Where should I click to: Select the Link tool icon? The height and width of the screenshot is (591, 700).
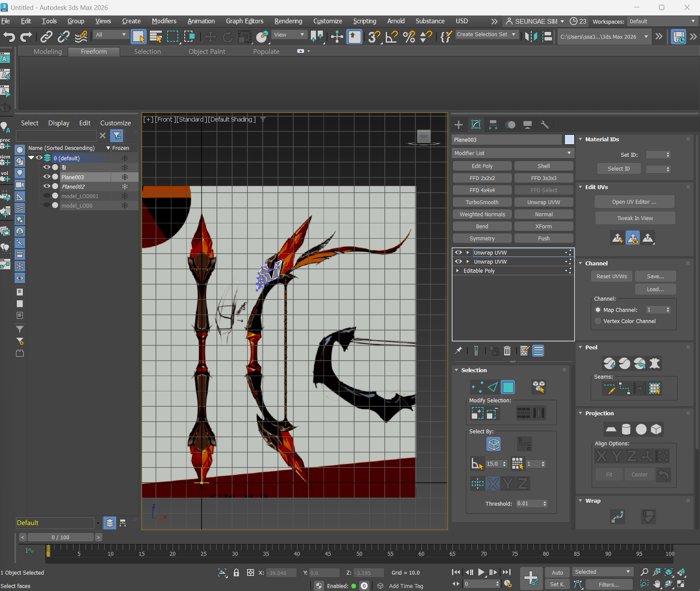(46, 37)
